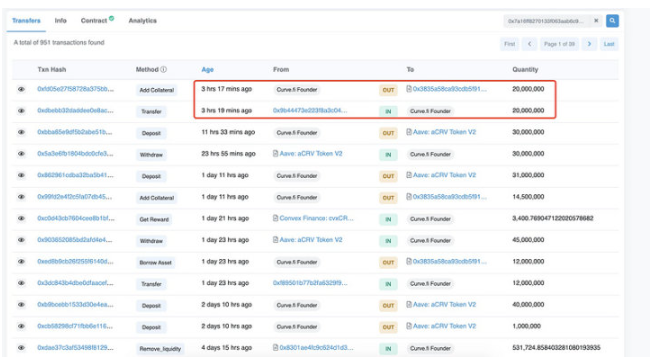The width and height of the screenshot is (658, 363).
Task: Open the Transfers tab
Action: coord(26,21)
